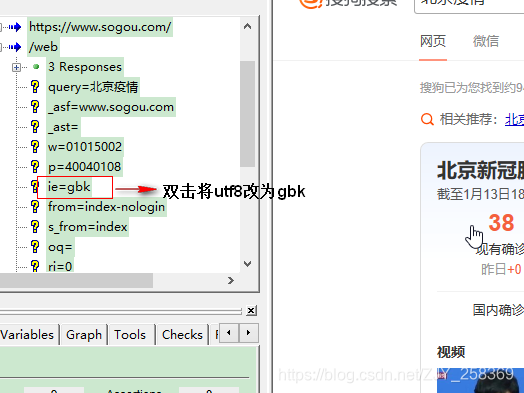524x393 pixels.
Task: Click the horizontal scroll right arrow
Action: (x=231, y=280)
